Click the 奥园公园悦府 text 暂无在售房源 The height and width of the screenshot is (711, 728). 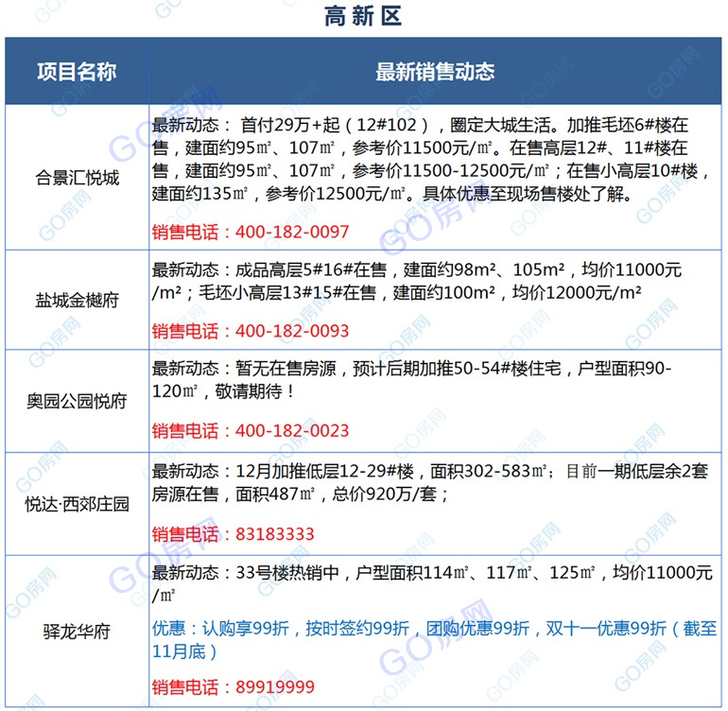coord(286,369)
